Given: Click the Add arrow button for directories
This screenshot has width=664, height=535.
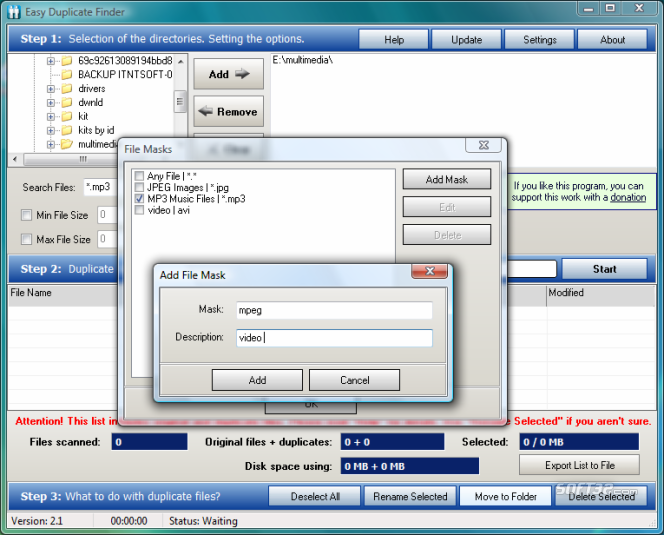Looking at the screenshot, I should pos(229,74).
